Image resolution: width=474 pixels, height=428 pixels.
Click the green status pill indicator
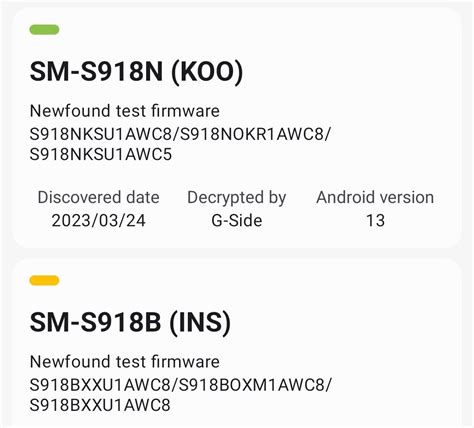(x=44, y=30)
